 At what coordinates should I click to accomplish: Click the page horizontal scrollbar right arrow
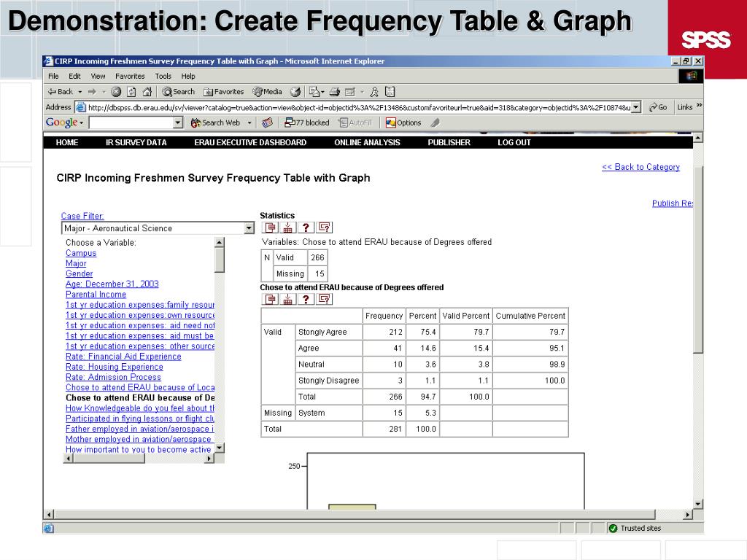[687, 514]
